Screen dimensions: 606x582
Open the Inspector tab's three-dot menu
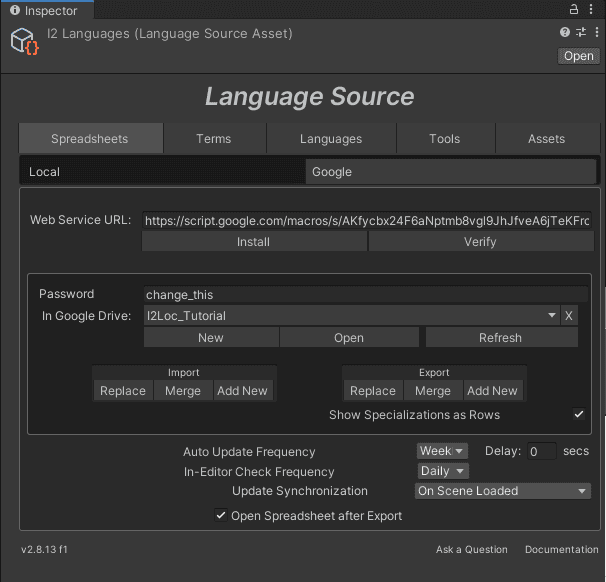coord(591,9)
